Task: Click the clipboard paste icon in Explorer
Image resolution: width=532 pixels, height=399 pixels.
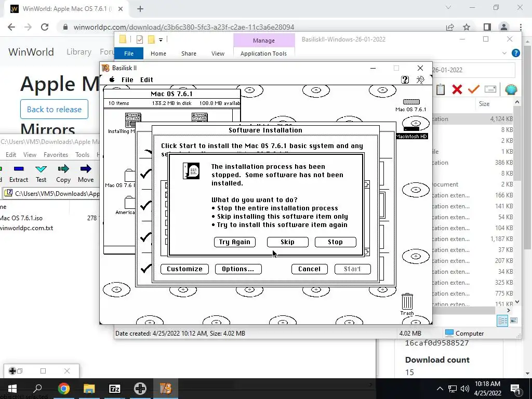Action: [x=441, y=89]
